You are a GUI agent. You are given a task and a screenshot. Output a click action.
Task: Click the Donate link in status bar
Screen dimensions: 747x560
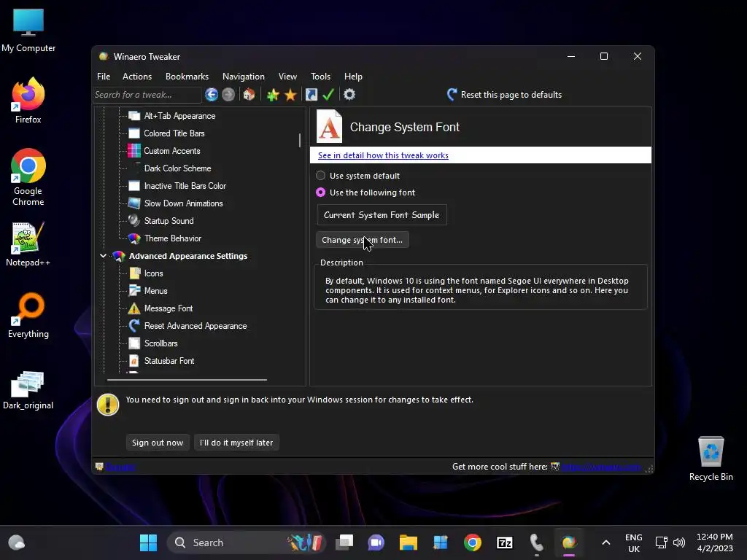coord(120,467)
